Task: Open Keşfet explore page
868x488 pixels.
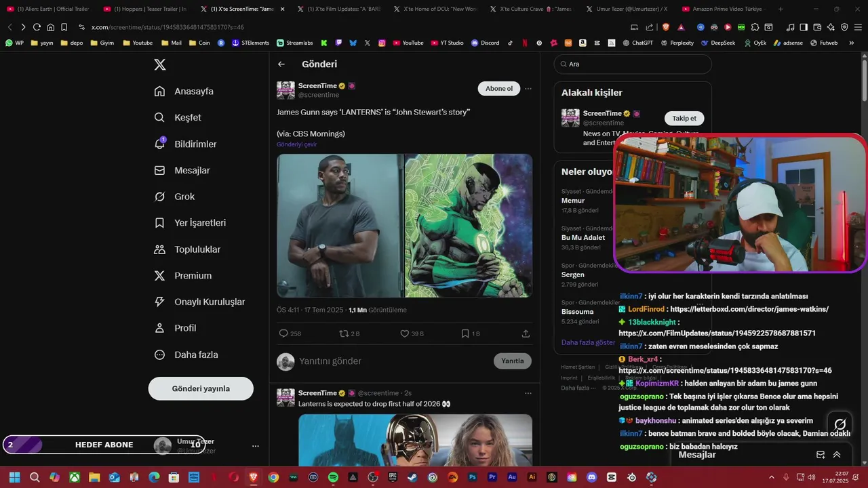Action: click(x=178, y=118)
